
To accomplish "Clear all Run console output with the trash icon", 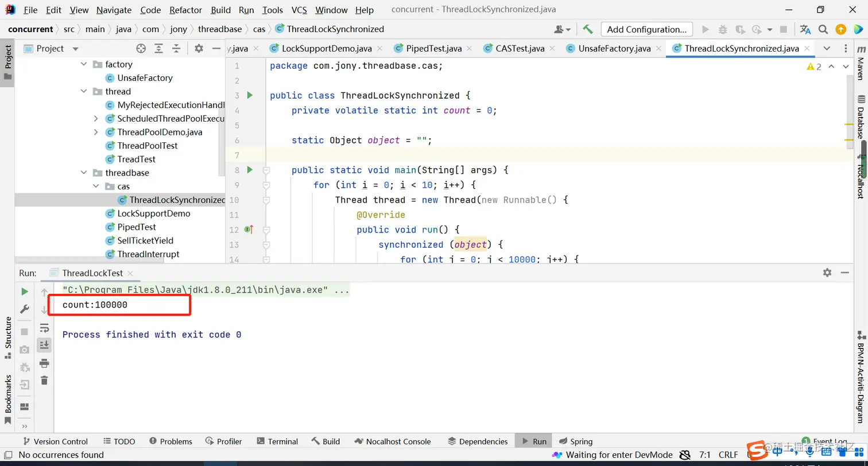I will click(44, 380).
